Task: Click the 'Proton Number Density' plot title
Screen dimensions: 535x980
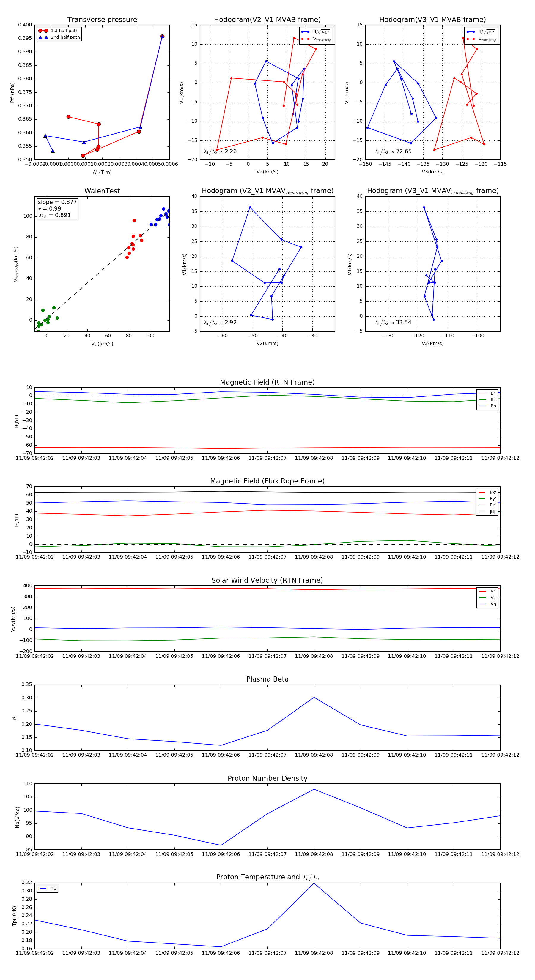Action: 267,778
